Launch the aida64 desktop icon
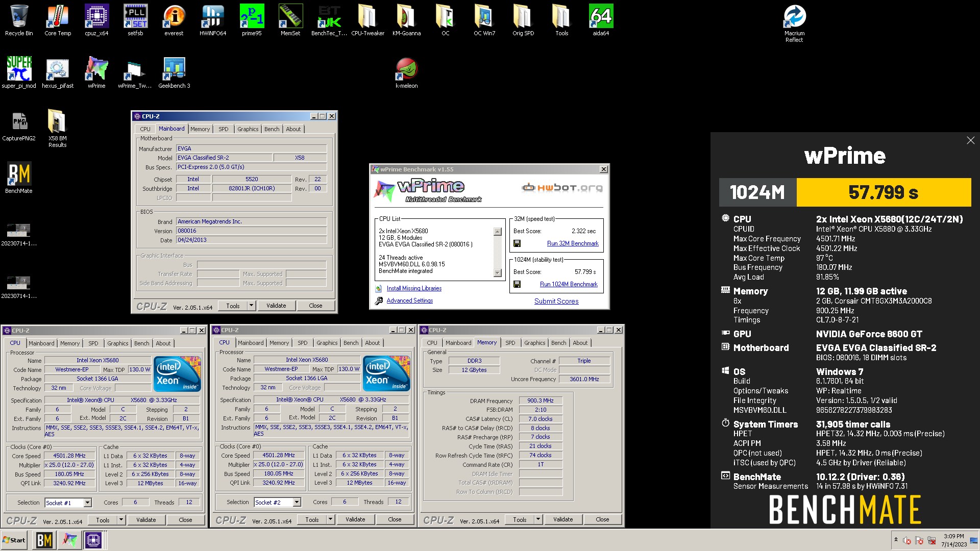 601,20
